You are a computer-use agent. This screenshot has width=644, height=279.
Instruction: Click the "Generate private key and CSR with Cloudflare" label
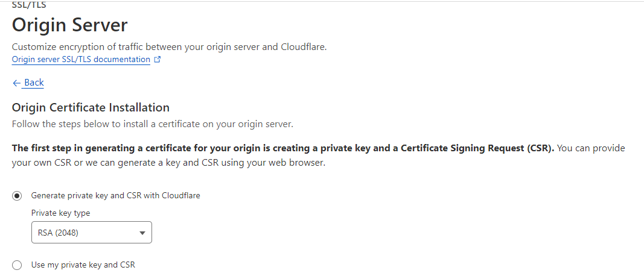[x=115, y=195]
